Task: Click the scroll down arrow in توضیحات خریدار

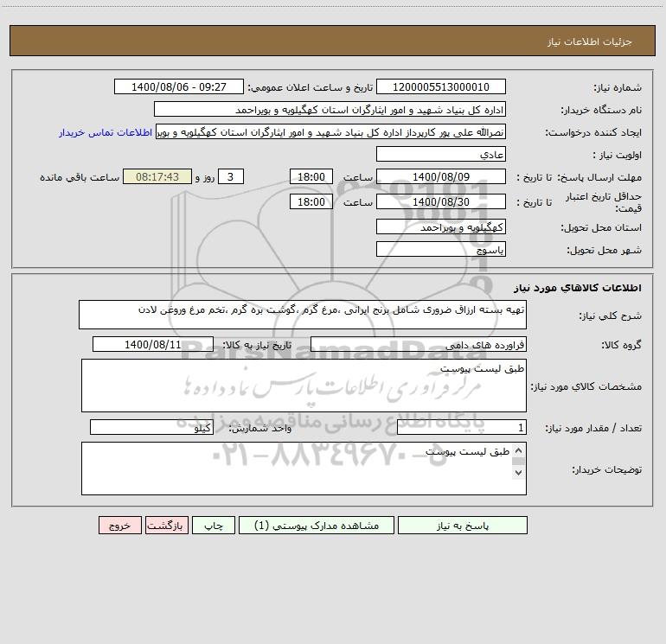Action: pos(518,473)
